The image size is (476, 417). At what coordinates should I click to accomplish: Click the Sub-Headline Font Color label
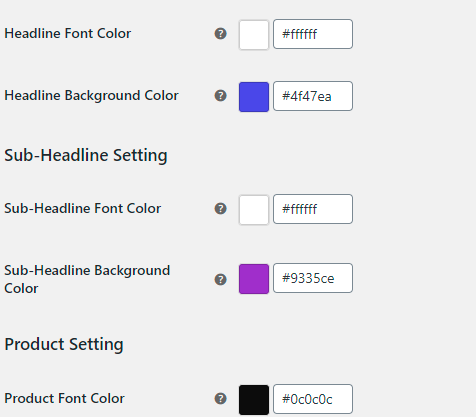coord(83,208)
